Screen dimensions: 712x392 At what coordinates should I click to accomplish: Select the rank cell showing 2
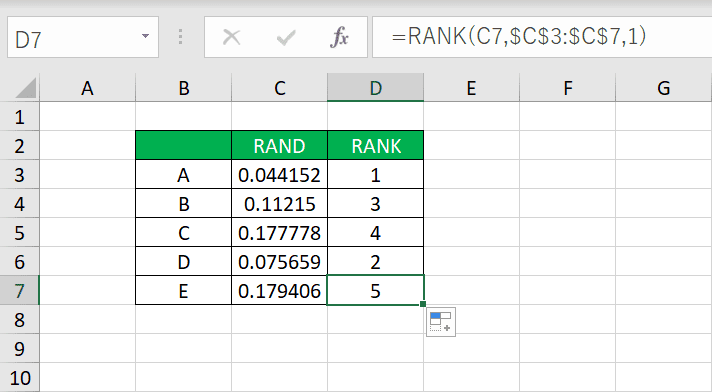pyautogui.click(x=376, y=262)
